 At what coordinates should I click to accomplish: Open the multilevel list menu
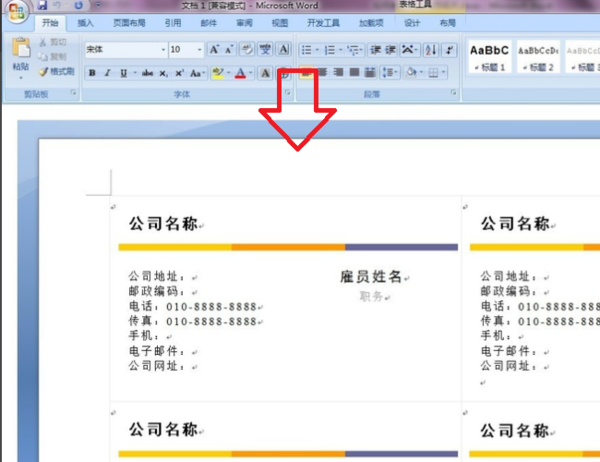point(354,50)
